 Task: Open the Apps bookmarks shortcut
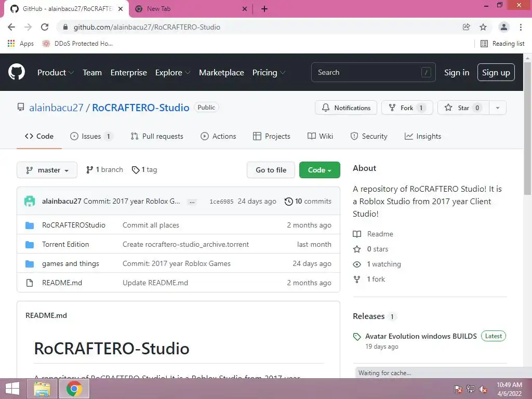coord(21,44)
